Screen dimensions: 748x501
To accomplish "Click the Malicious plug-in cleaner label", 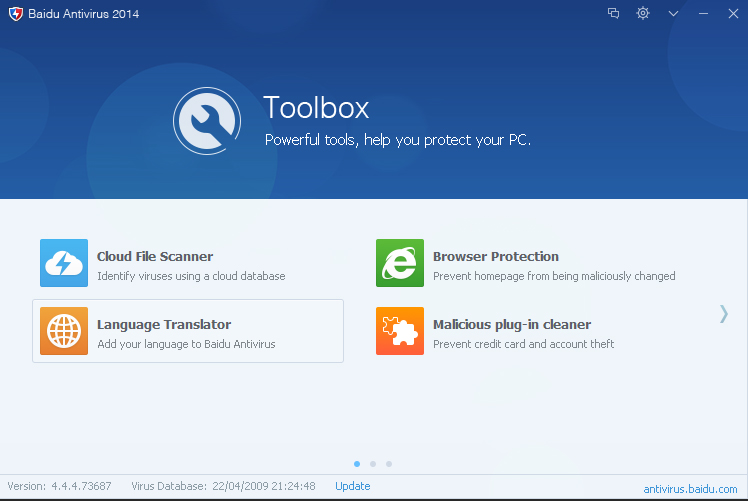I will coord(512,324).
